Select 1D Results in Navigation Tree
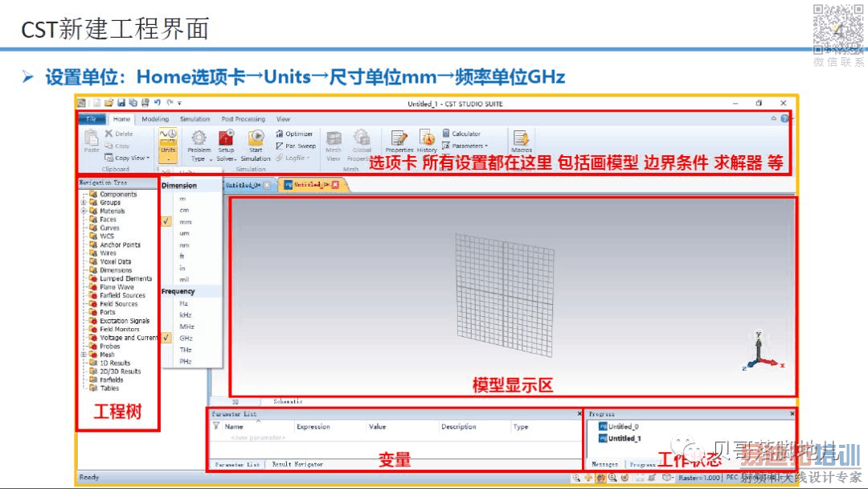This screenshot has width=868, height=489. click(x=115, y=363)
